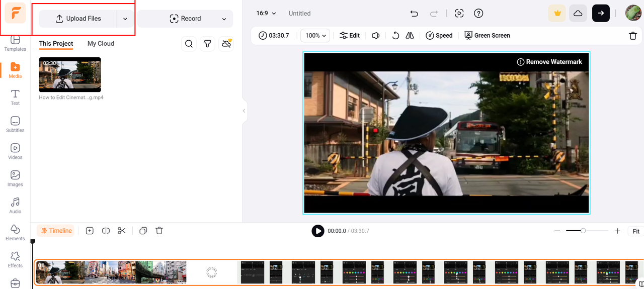
Task: Click the undo arrow icon
Action: click(414, 14)
